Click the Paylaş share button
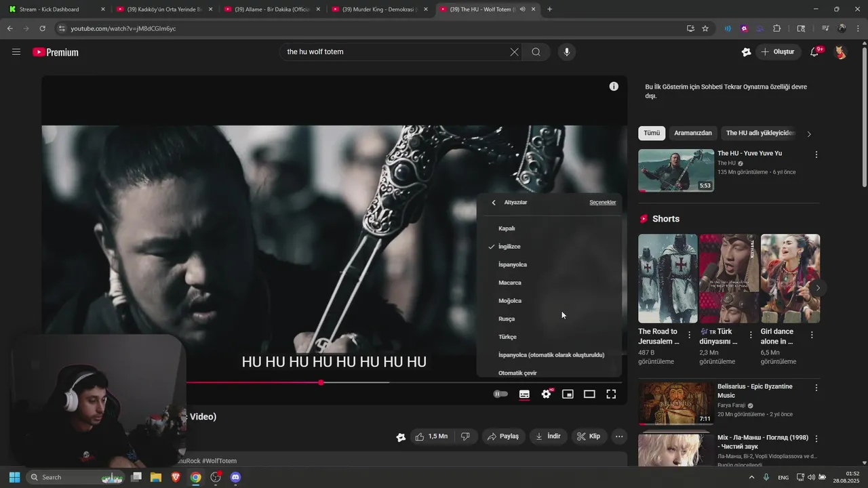The height and width of the screenshot is (488, 868). click(503, 436)
